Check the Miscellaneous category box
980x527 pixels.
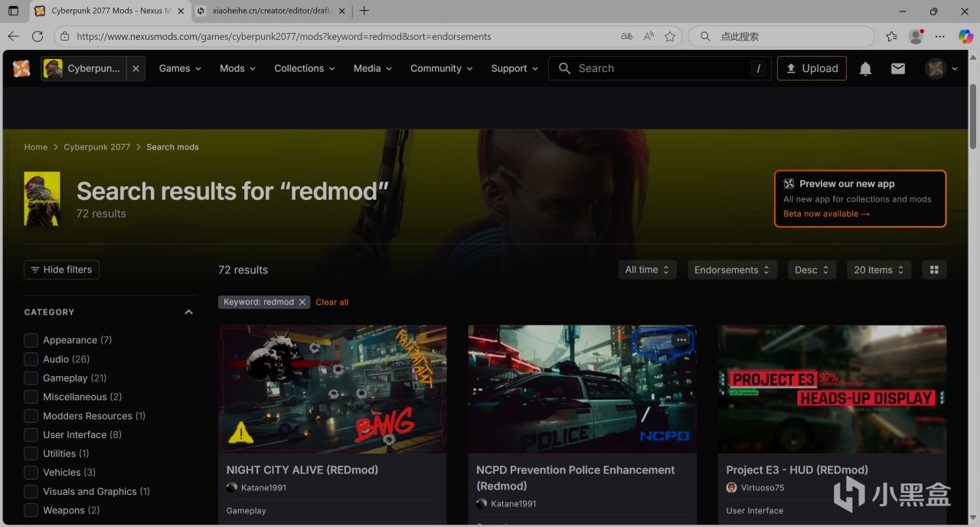[x=31, y=397]
